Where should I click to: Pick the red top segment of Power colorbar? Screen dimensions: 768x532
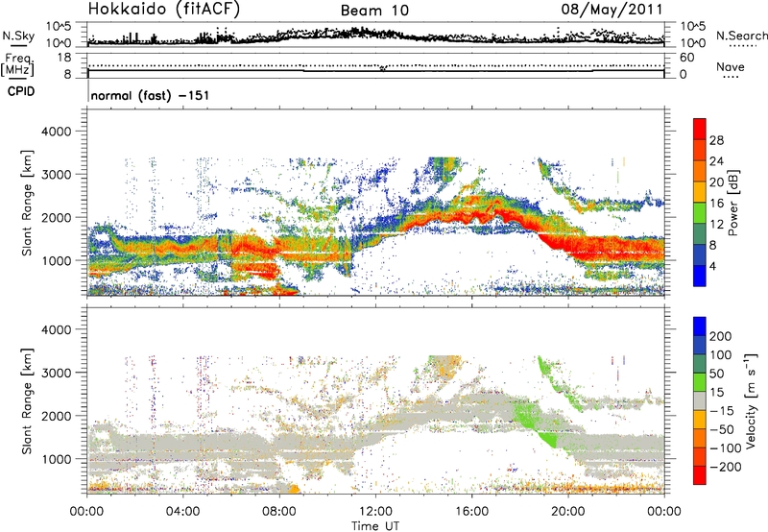coord(700,129)
